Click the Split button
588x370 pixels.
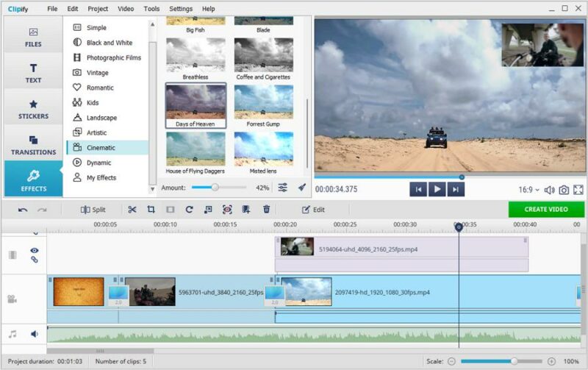(93, 210)
